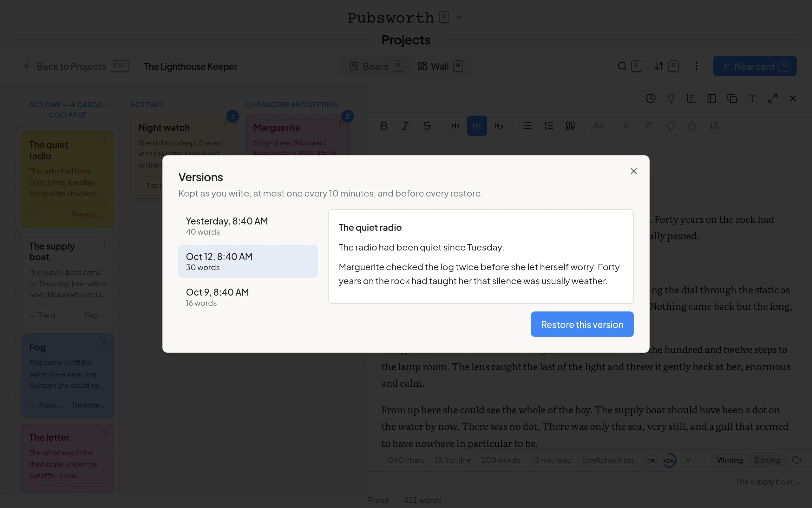The width and height of the screenshot is (812, 508).
Task: Open Fog card options menu
Action: pos(104,343)
